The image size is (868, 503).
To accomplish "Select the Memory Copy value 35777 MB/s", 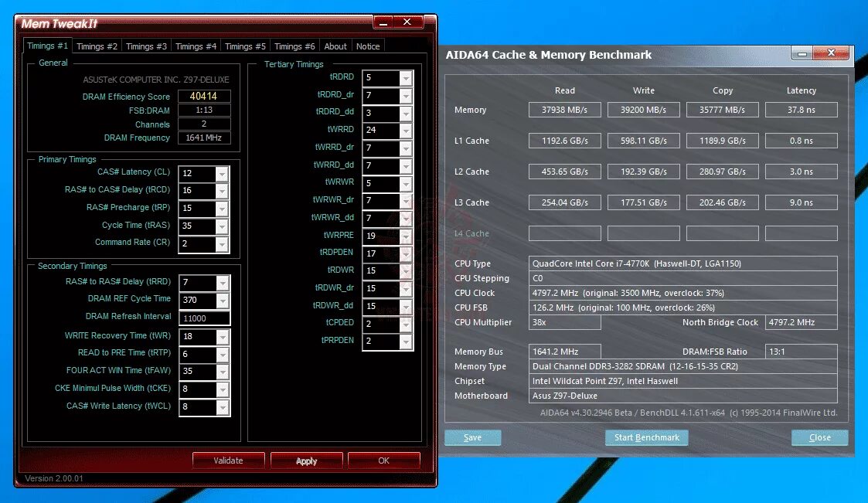I will click(x=723, y=110).
